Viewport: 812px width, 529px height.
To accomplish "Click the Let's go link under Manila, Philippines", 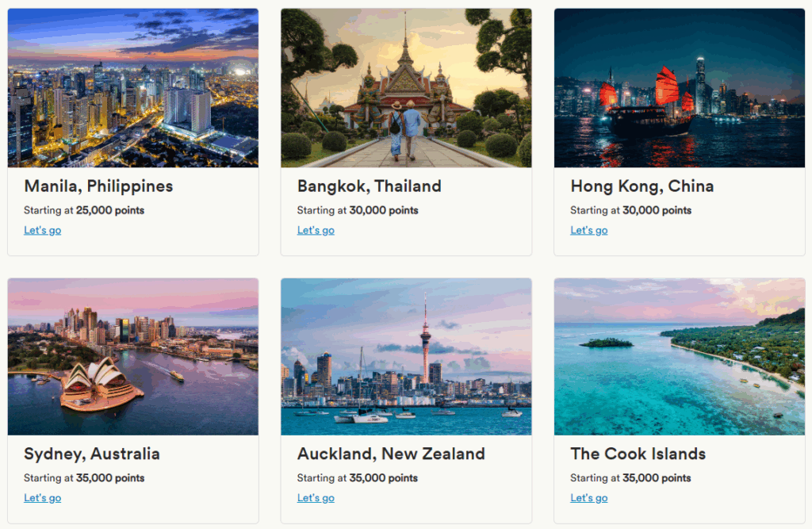I will tap(42, 230).
